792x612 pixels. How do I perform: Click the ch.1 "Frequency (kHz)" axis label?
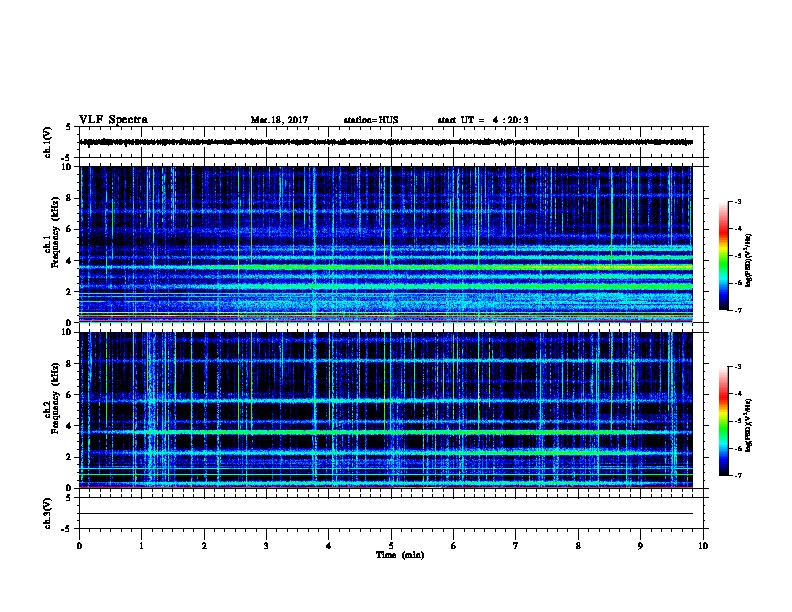click(55, 232)
